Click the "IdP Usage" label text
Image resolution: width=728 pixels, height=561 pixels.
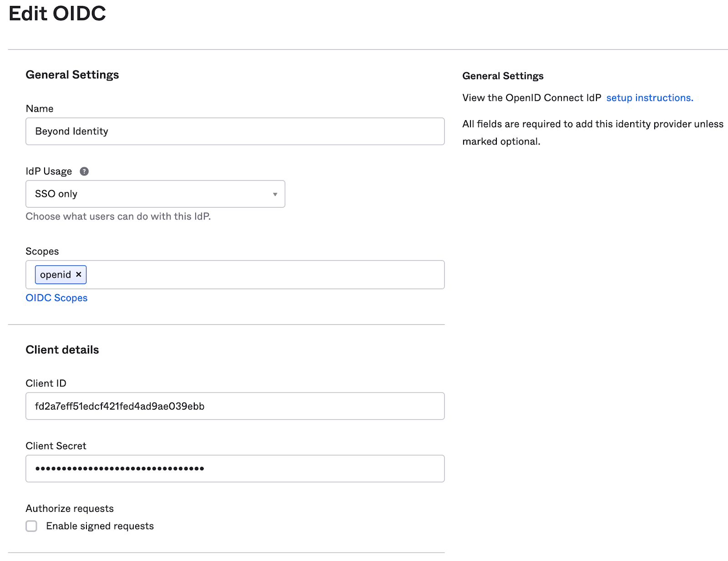click(x=49, y=171)
